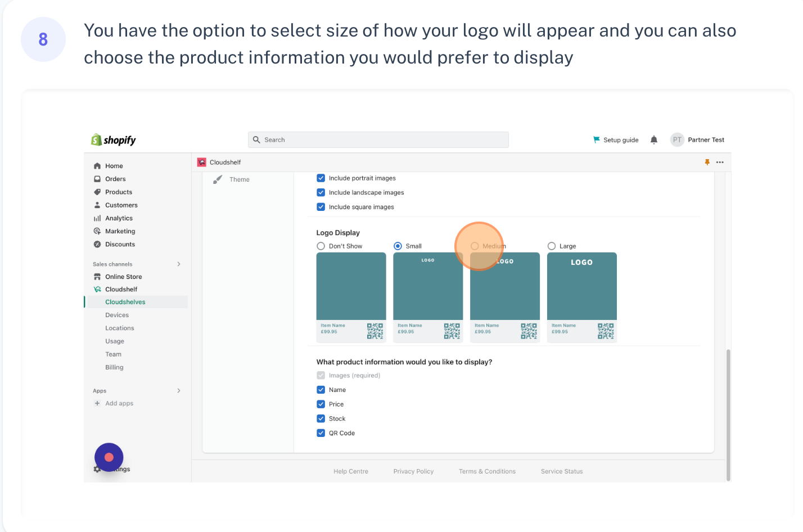This screenshot has height=532, width=803.
Task: Uncheck the Name product info checkbox
Action: point(321,390)
